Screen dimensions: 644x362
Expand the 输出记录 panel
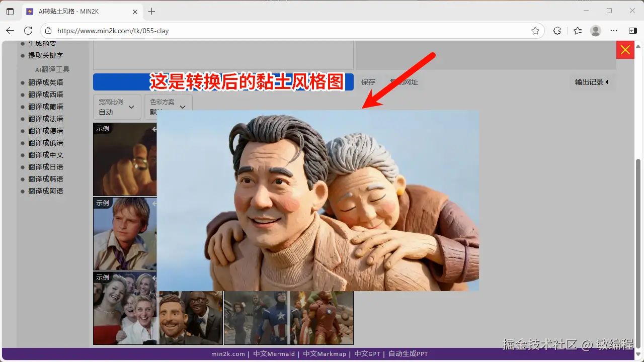coord(592,82)
